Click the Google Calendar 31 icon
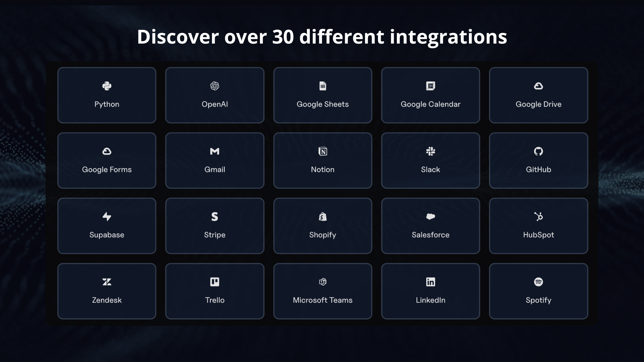Viewport: 644px width, 362px height. coord(431,86)
